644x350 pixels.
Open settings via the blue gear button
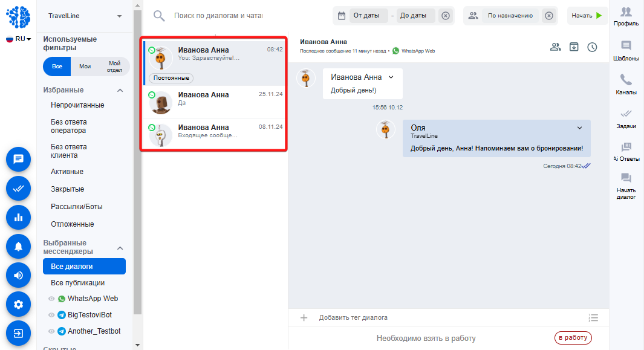tap(19, 305)
